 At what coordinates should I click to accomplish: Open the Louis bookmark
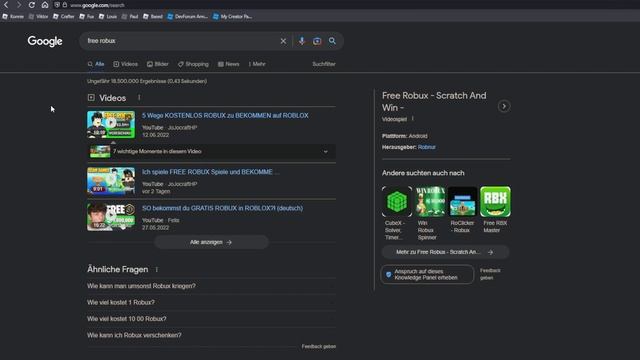(108, 17)
